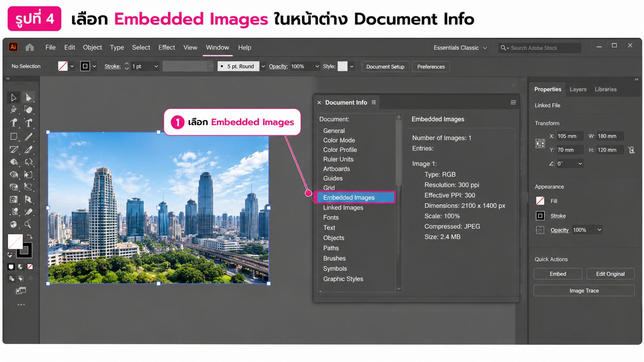Image resolution: width=644 pixels, height=362 pixels.
Task: Click the city skyline image on canvas
Action: (158, 208)
